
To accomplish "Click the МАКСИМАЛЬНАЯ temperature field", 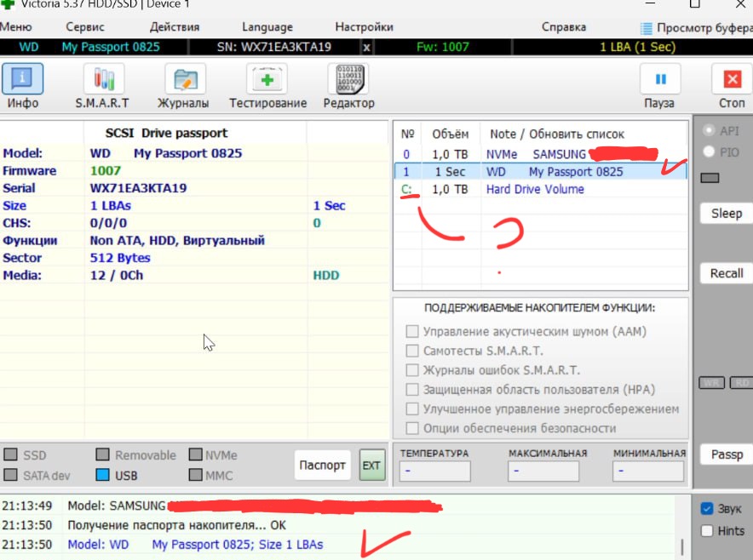I will (543, 471).
